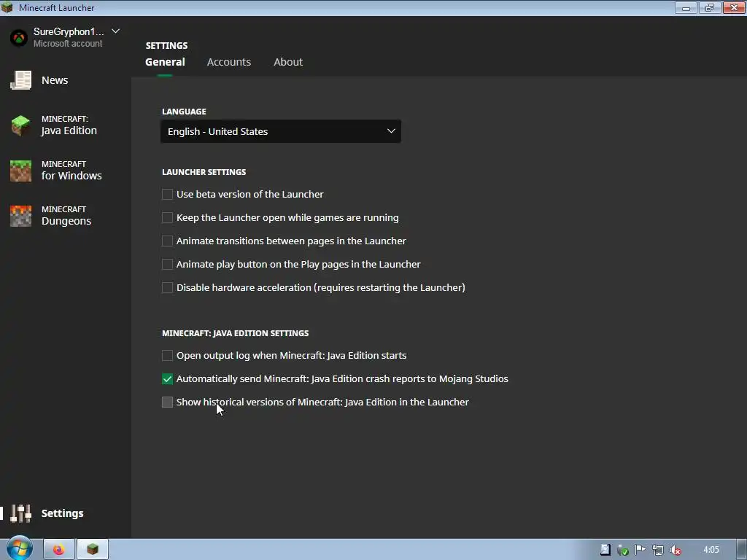Enable Open output log when Minecraft starts
The width and height of the screenshot is (747, 560).
(167, 356)
